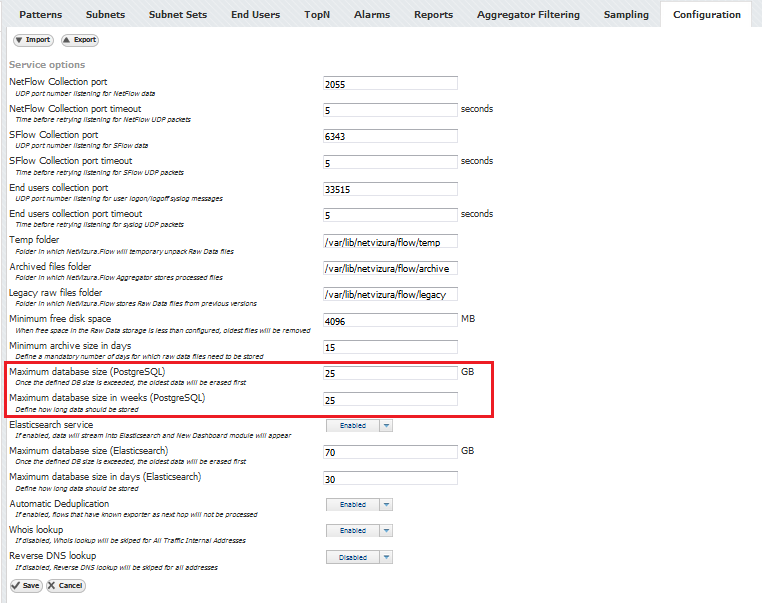The height and width of the screenshot is (603, 762).
Task: Select the Minimum free disk space field
Action: pos(390,320)
